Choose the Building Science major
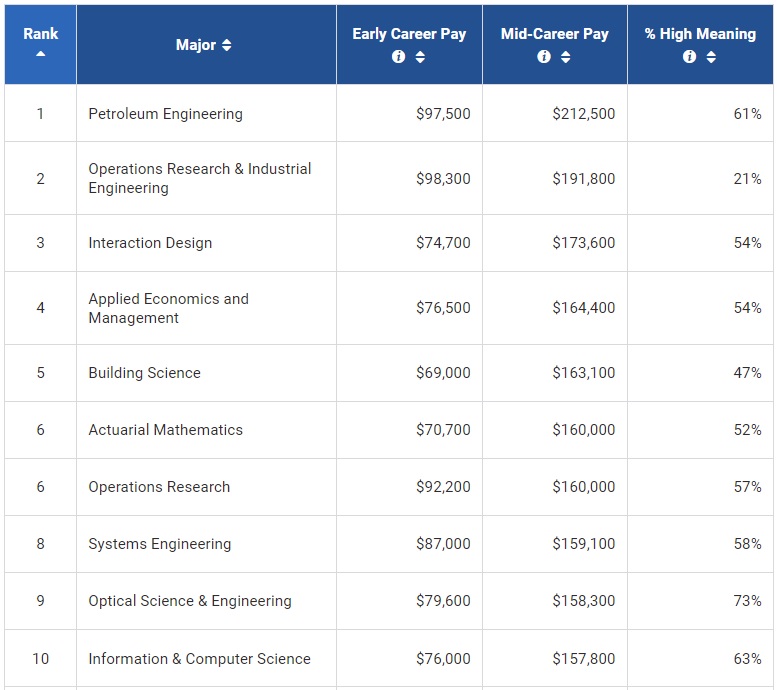Image resolution: width=777 pixels, height=690 pixels. pos(144,373)
